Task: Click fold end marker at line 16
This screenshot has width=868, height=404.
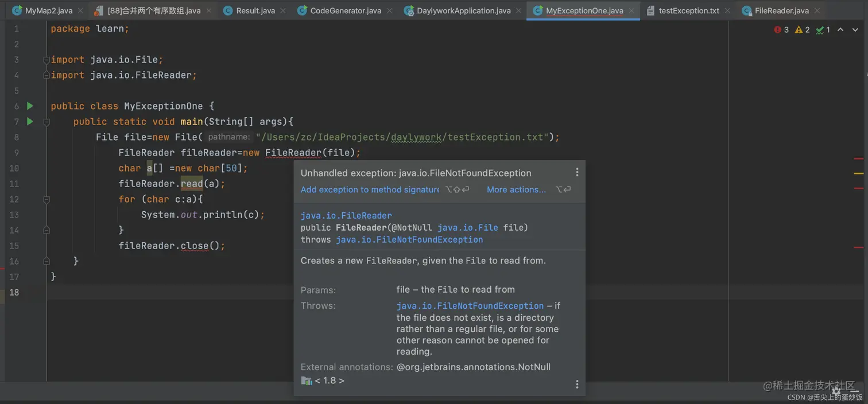Action: (x=46, y=261)
